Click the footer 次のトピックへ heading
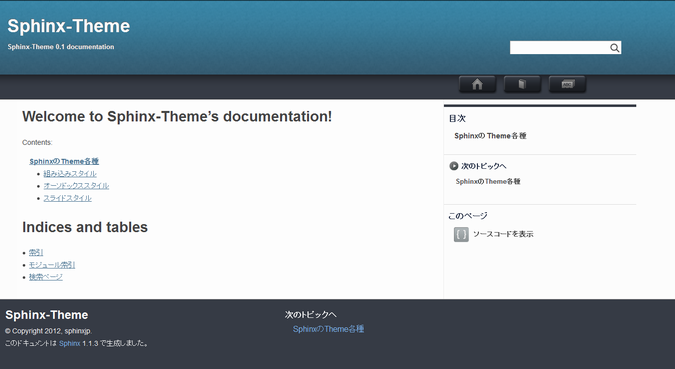Screen dimensions: 675x369 point(310,315)
